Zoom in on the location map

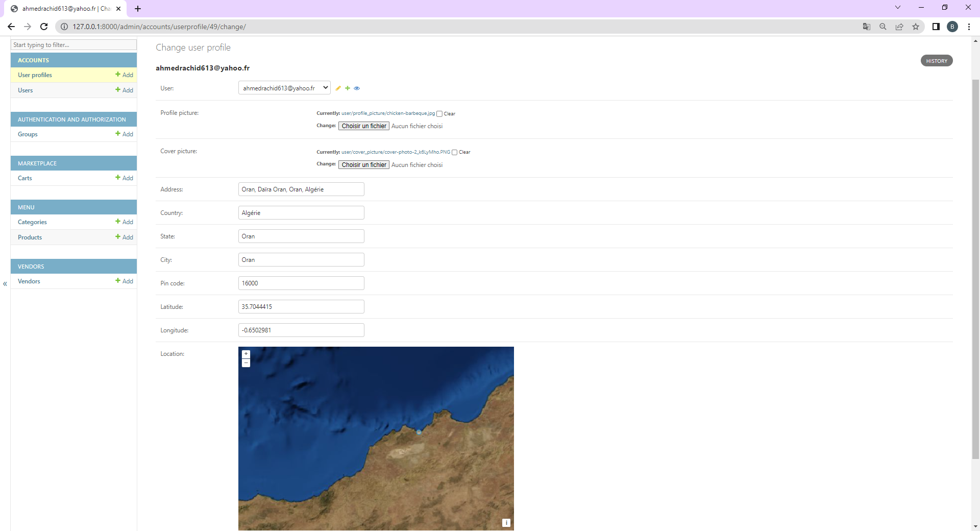click(x=246, y=354)
